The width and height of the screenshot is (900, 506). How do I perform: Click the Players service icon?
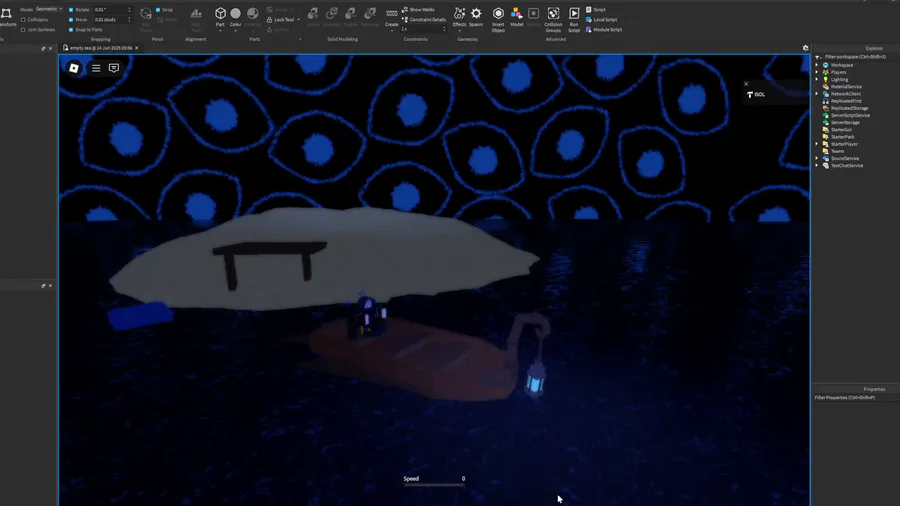pyautogui.click(x=826, y=72)
